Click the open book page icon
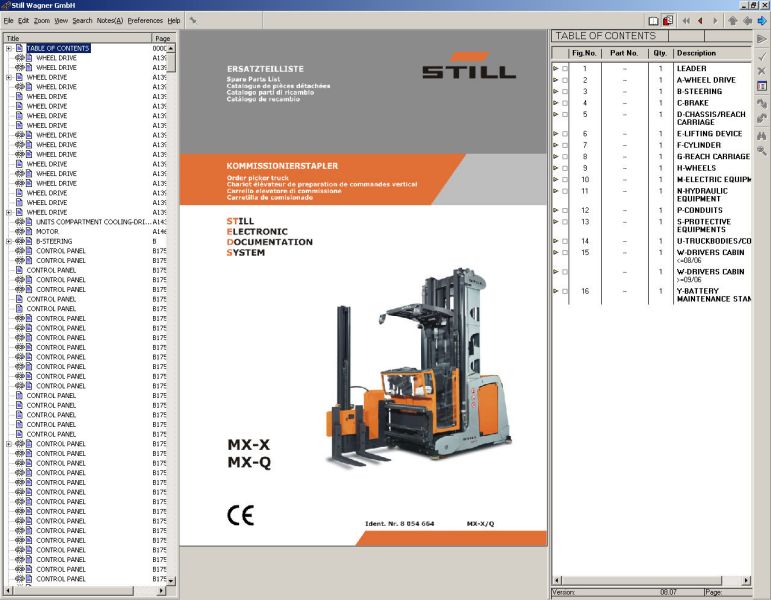The width and height of the screenshot is (771, 600). 653,20
